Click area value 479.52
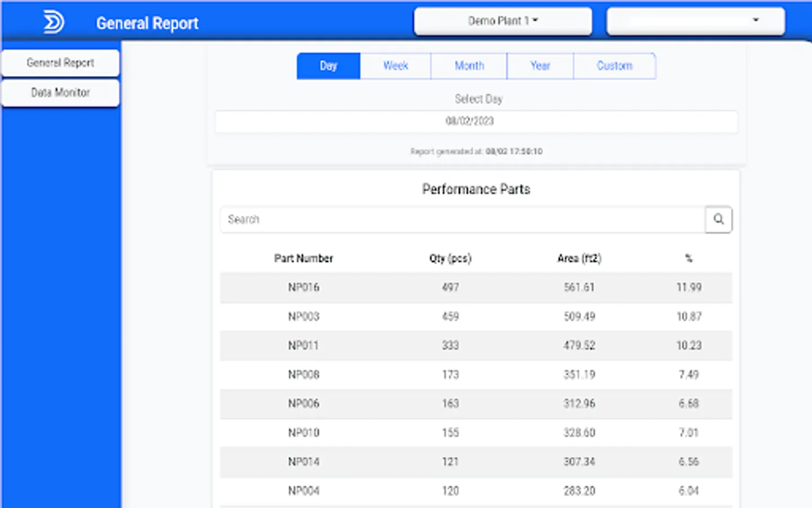Image resolution: width=812 pixels, height=508 pixels. (579, 345)
